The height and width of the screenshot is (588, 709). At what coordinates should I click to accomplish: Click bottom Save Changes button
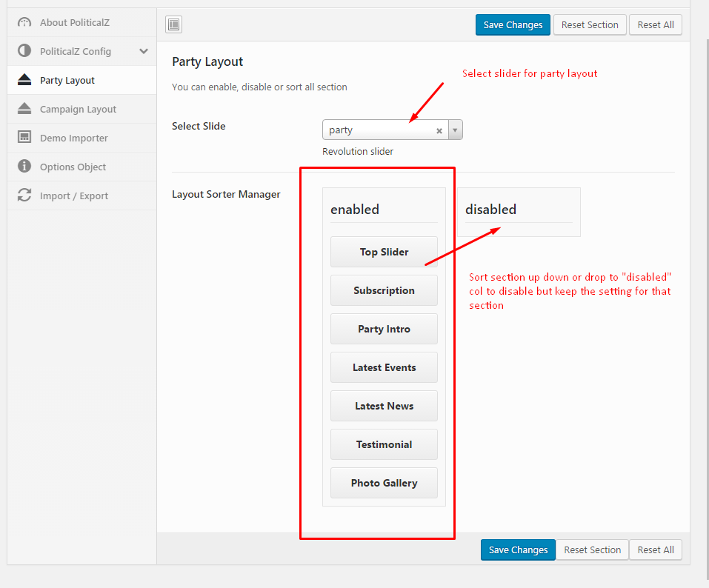518,549
